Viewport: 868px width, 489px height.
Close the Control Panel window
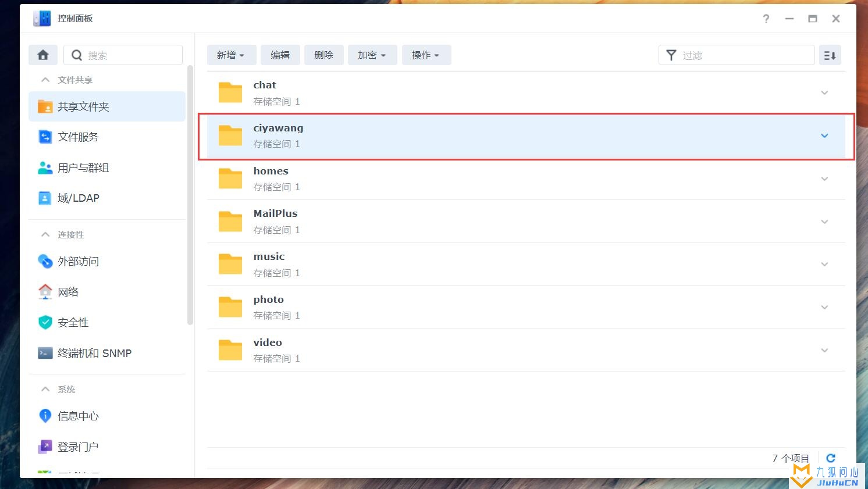coord(836,19)
